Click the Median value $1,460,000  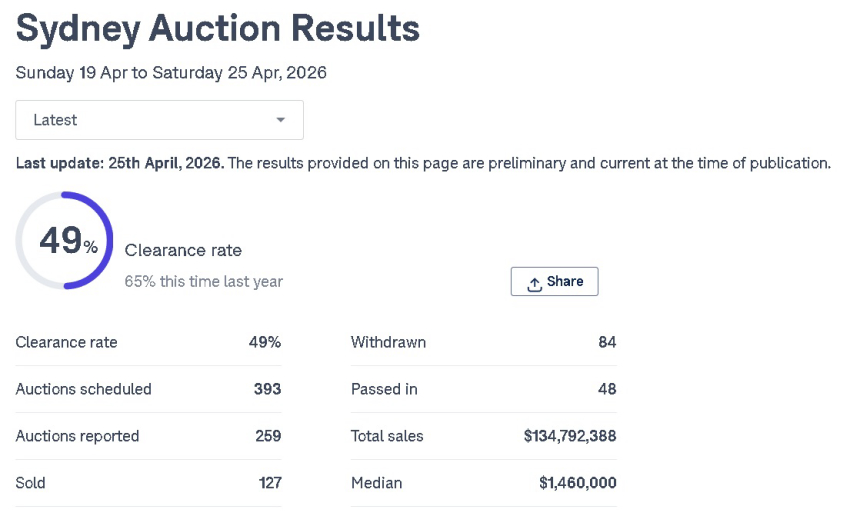point(577,483)
